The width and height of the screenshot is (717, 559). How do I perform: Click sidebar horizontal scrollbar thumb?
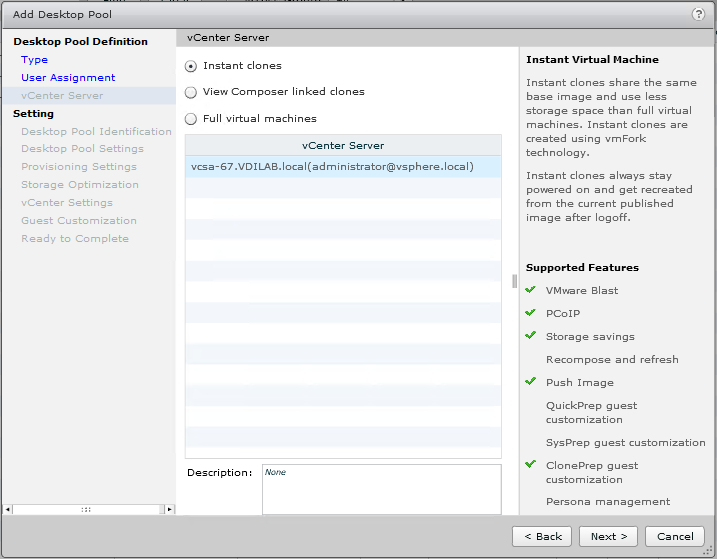(x=86, y=509)
